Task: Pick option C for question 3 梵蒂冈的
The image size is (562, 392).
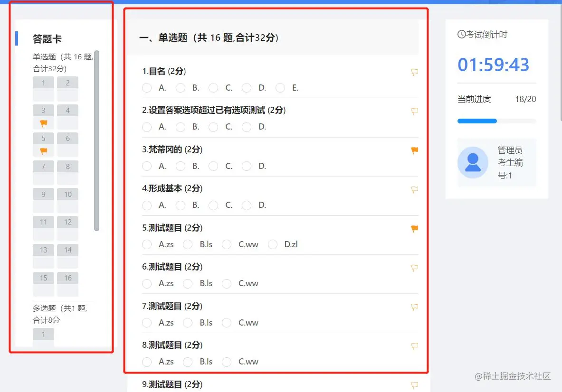Action: point(213,166)
